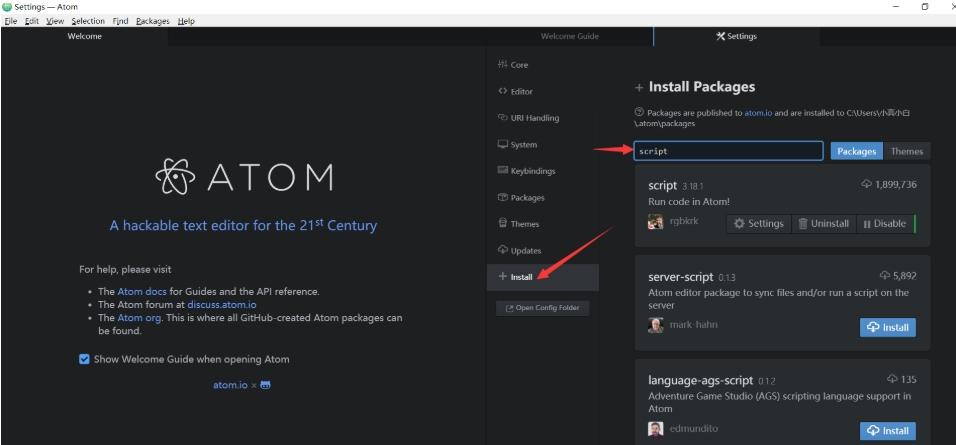
Task: Open the Editor settings section
Action: click(x=515, y=91)
